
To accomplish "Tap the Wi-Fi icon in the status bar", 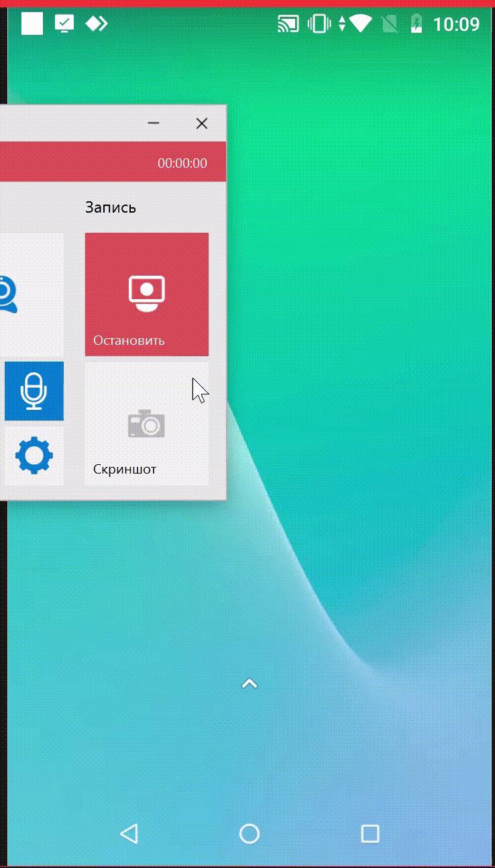I will click(x=361, y=25).
